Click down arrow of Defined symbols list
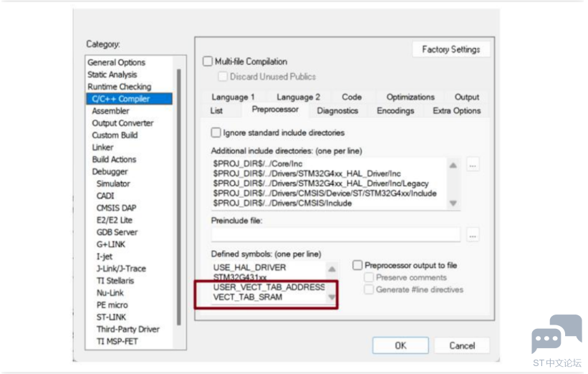Viewport: 588px width, 374px height. 332,297
